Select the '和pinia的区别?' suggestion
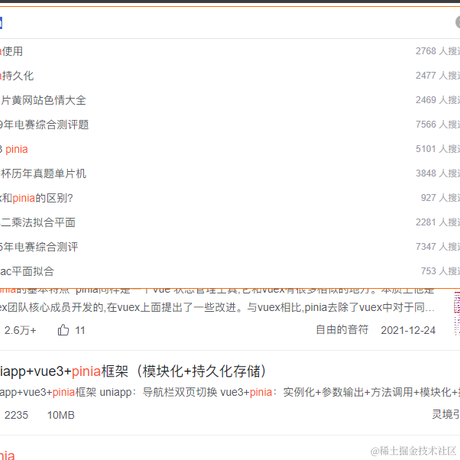Screen dimensions: 460x460 tap(36, 198)
